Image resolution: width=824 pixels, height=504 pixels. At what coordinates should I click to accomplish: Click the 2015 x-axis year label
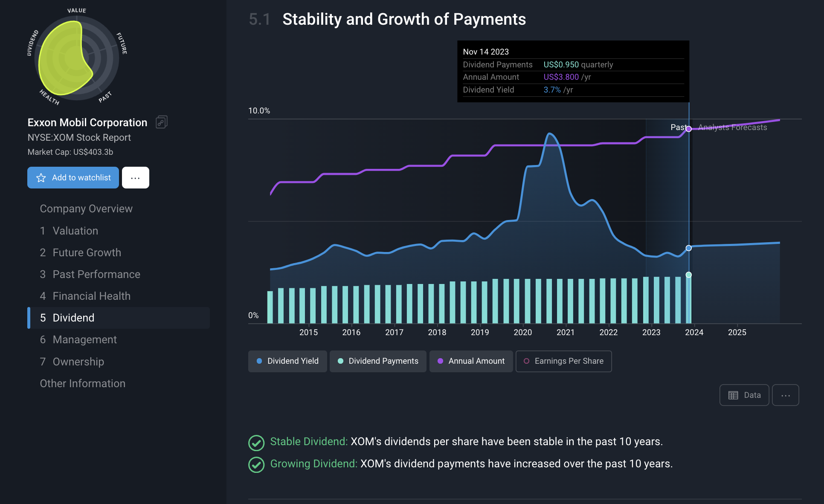pyautogui.click(x=309, y=332)
